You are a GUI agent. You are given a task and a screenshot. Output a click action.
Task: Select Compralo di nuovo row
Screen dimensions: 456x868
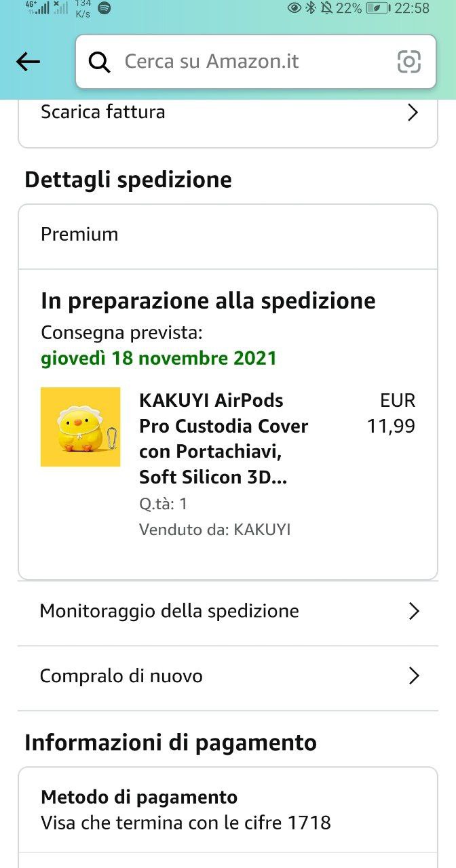[x=122, y=676]
